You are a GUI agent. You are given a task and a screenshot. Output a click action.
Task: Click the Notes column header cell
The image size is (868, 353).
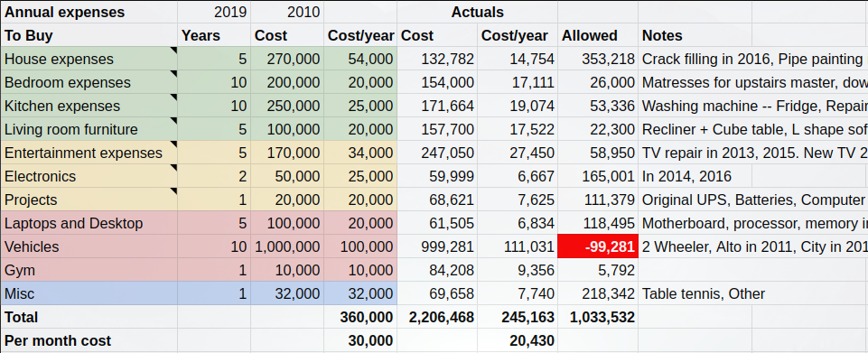tap(695, 35)
